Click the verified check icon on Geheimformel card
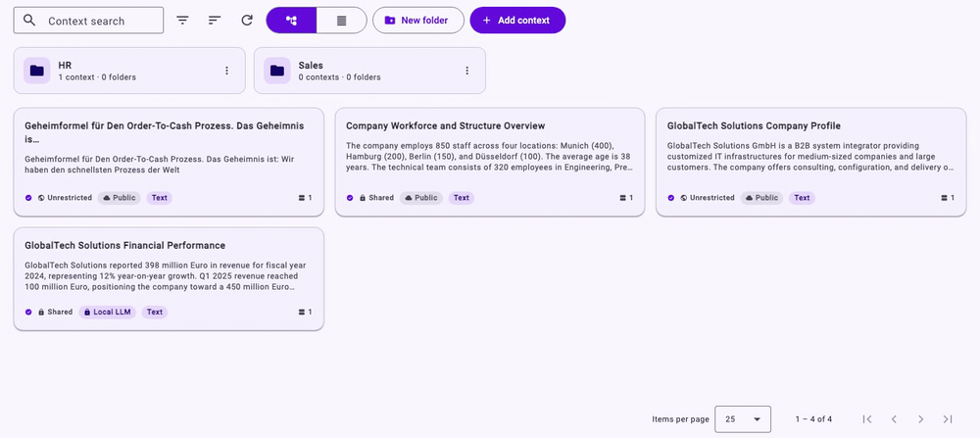The height and width of the screenshot is (438, 980). 28,198
